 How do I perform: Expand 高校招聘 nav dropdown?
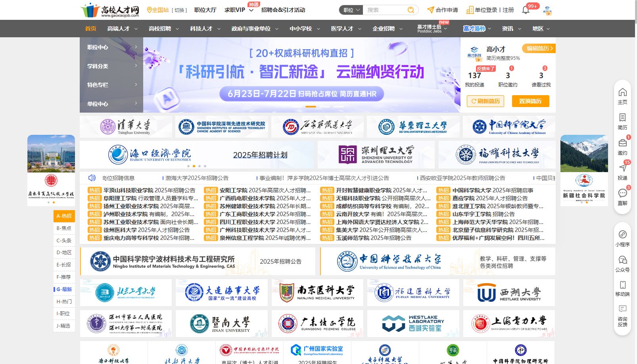(x=177, y=29)
